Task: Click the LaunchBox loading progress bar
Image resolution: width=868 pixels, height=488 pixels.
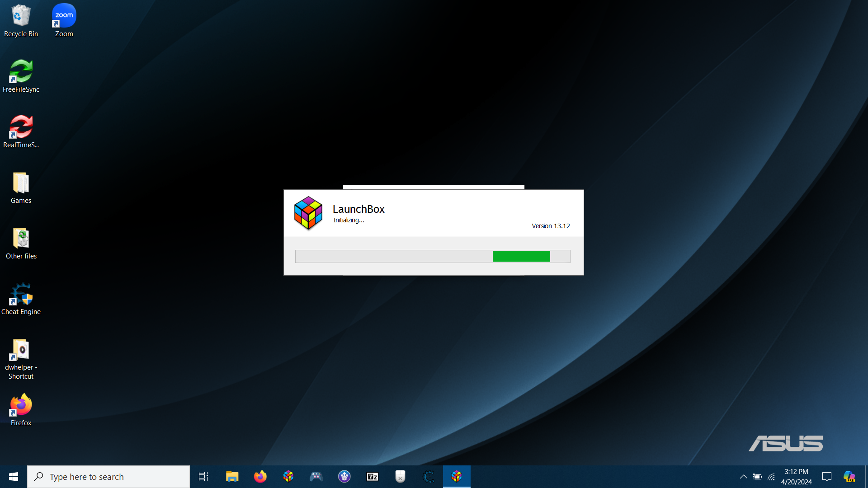Action: point(433,256)
